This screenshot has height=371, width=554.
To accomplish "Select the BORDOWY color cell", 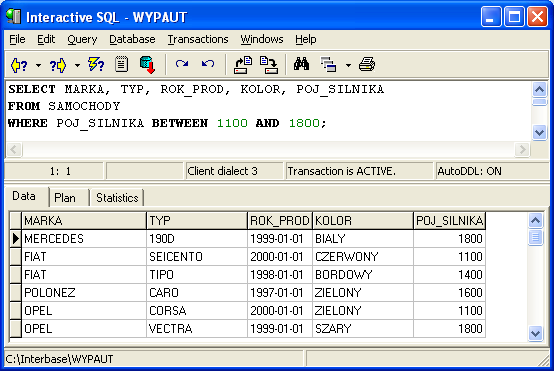I will 363,275.
